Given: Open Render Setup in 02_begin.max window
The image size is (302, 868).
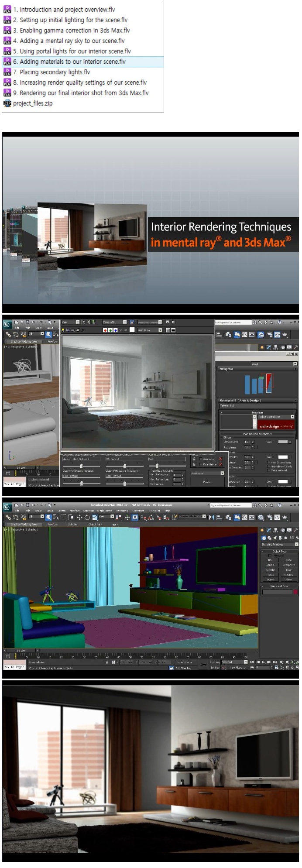Looking at the screenshot, I should [270, 517].
